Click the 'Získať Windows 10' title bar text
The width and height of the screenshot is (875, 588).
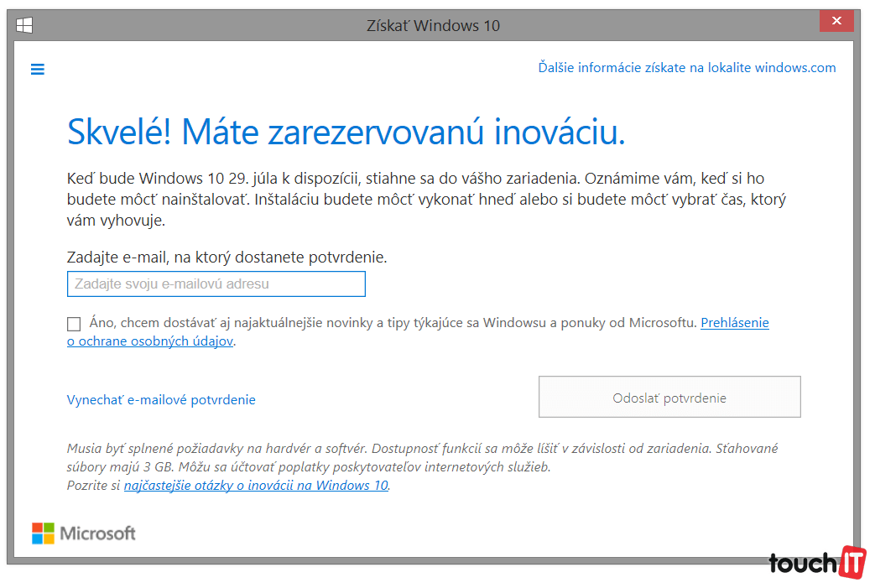pos(433,25)
